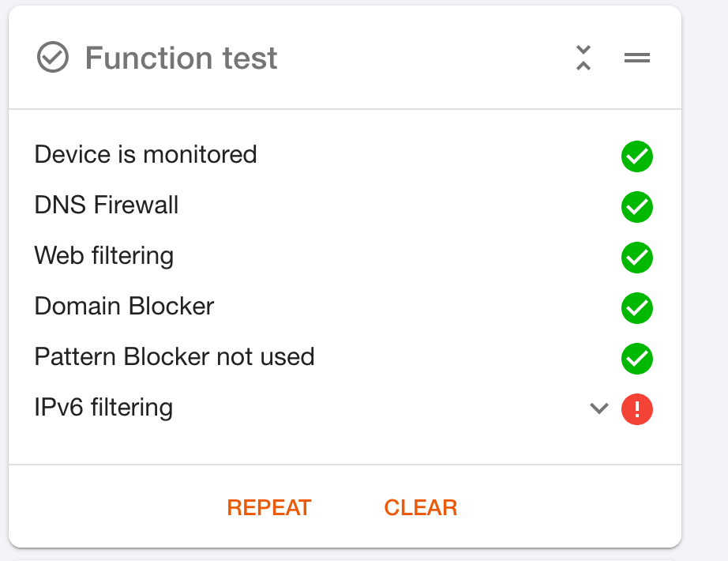Click the Web filtering text label

(104, 256)
